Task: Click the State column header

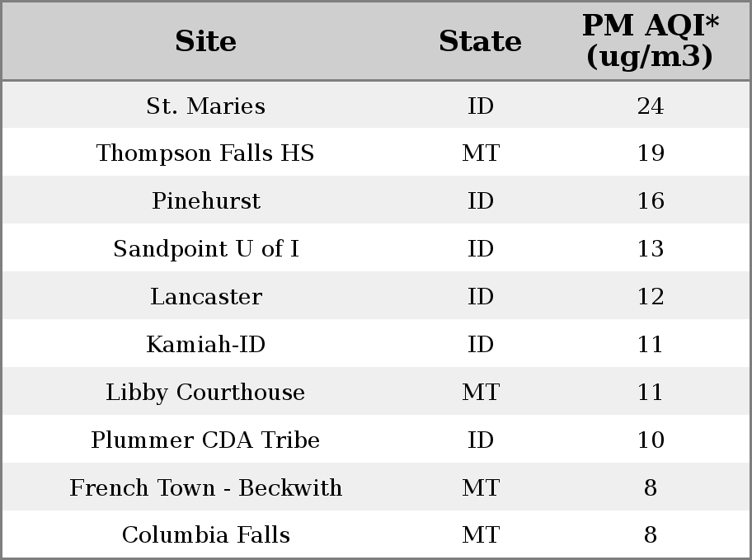Action: click(x=480, y=41)
